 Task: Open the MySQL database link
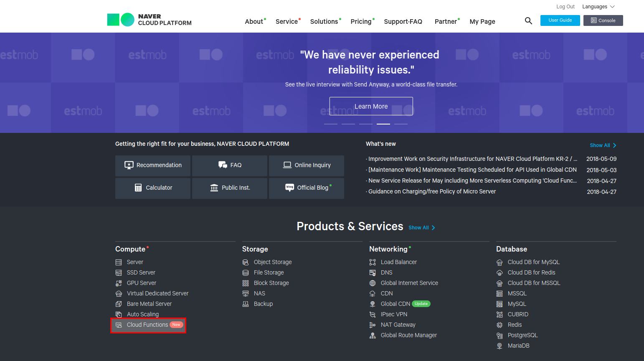tap(517, 304)
